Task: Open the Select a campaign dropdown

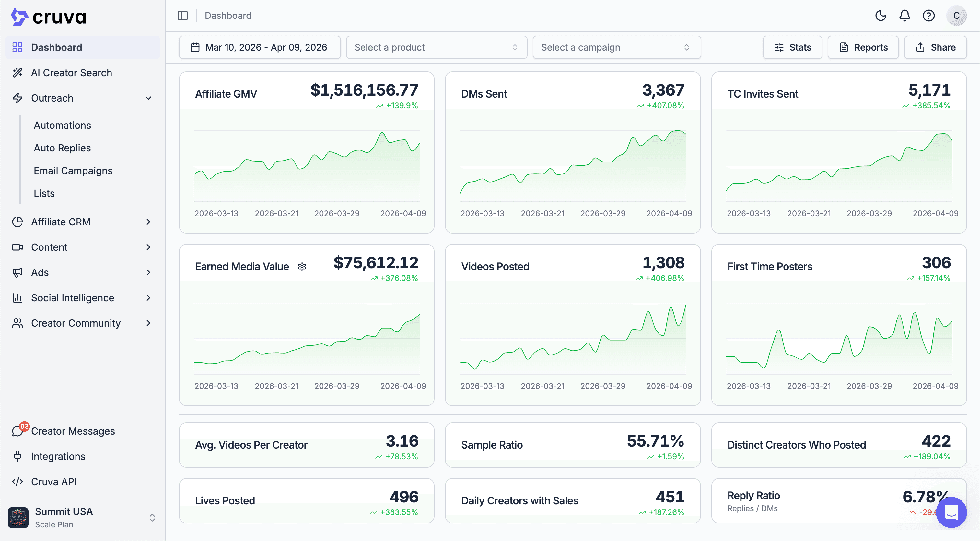Action: click(x=616, y=47)
